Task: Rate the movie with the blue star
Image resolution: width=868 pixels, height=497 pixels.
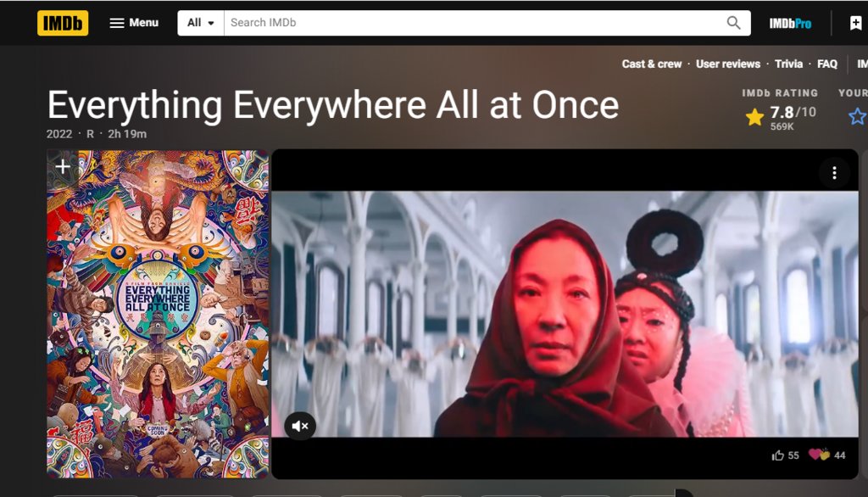Action: click(858, 116)
